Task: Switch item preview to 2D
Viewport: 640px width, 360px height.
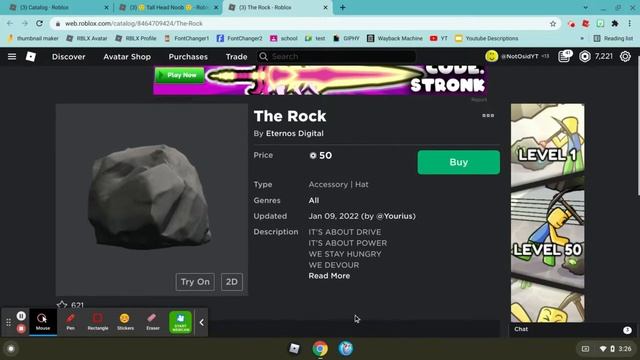Action: pos(231,282)
